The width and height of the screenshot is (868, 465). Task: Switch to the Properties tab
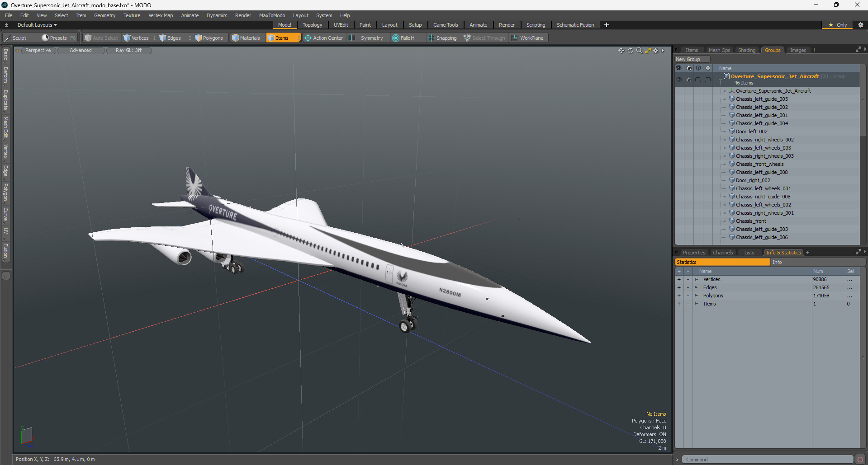tap(694, 253)
